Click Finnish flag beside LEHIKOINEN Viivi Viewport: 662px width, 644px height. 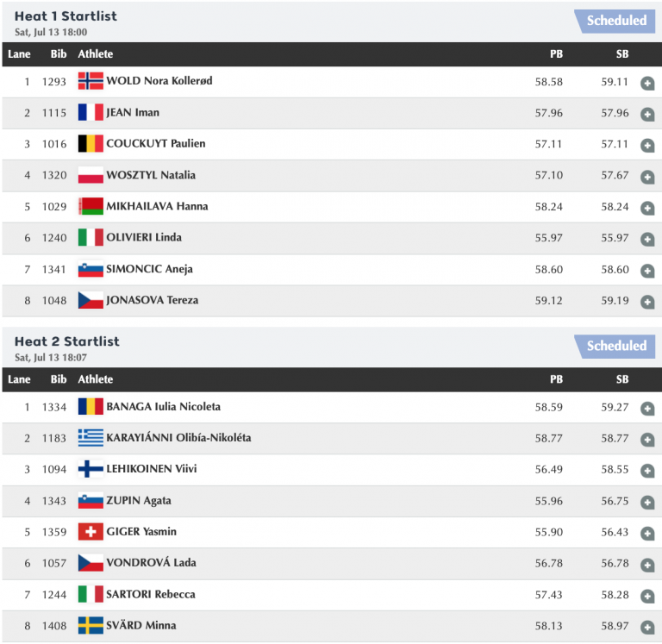91,469
